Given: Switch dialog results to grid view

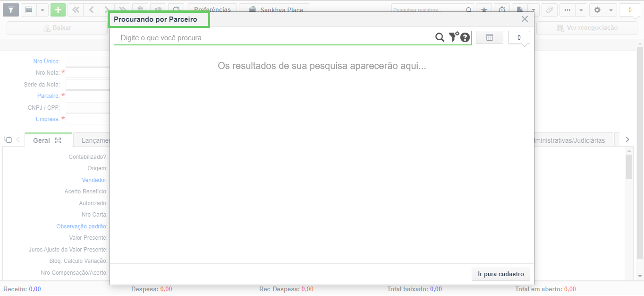Looking at the screenshot, I should tap(490, 37).
